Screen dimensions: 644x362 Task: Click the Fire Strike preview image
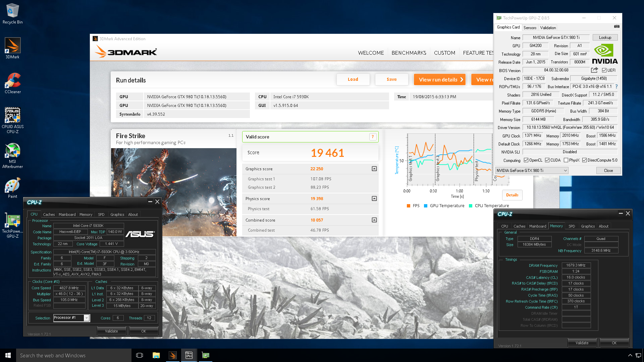(x=174, y=192)
